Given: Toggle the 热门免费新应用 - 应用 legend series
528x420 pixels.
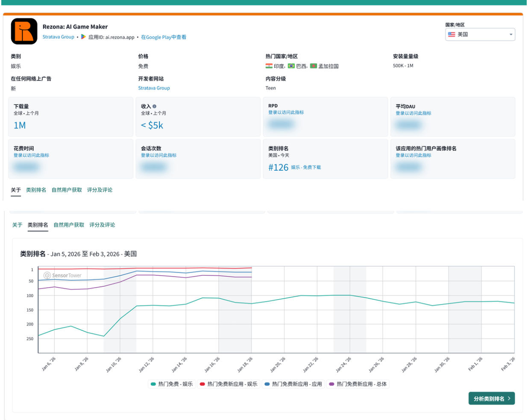Looking at the screenshot, I should [x=293, y=384].
